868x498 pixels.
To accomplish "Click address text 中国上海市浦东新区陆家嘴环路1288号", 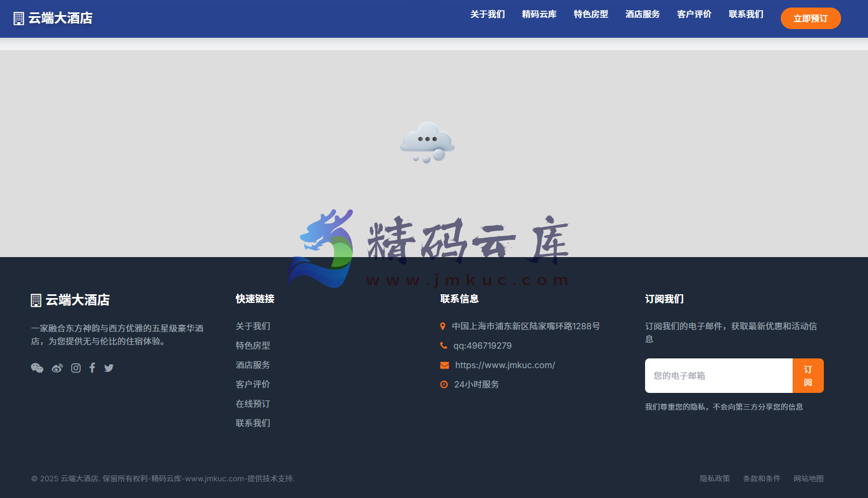I will [x=526, y=326].
